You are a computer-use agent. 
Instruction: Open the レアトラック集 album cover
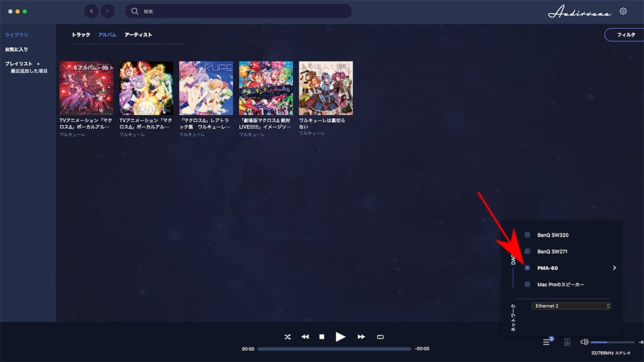tap(206, 88)
